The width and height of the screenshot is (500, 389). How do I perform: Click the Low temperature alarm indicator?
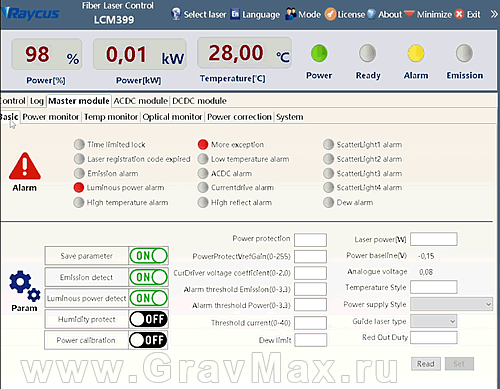(203, 159)
